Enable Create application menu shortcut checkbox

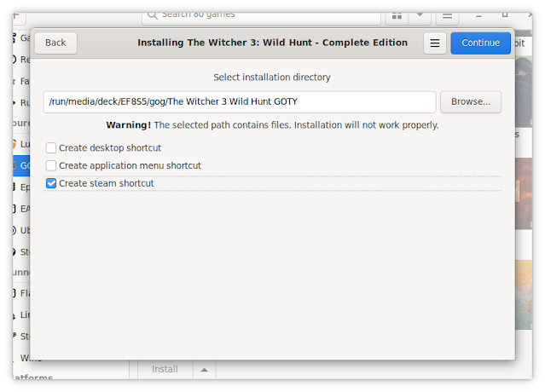(x=51, y=165)
